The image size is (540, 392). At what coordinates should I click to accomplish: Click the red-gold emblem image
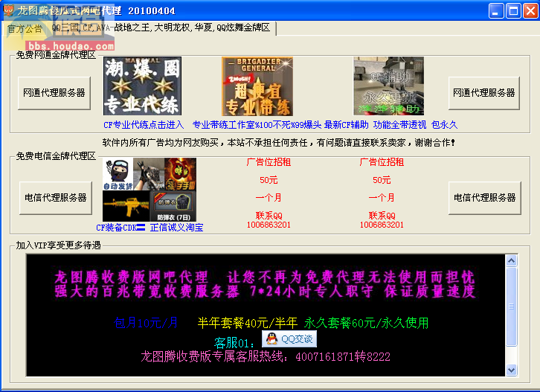point(181,174)
